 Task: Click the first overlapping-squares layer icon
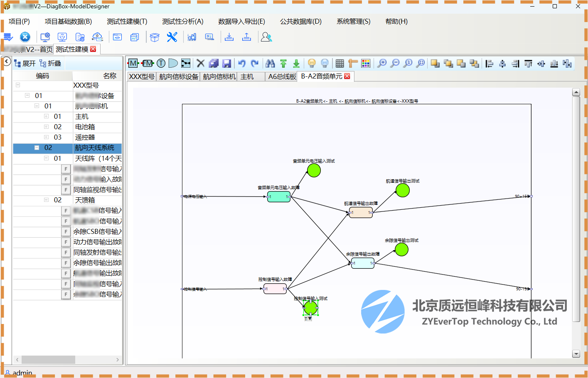(435, 63)
